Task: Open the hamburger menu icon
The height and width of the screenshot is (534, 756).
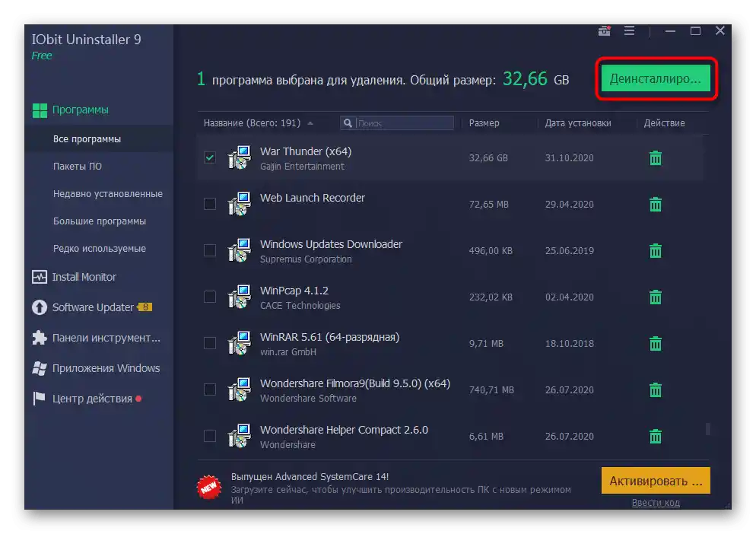Action: [629, 31]
